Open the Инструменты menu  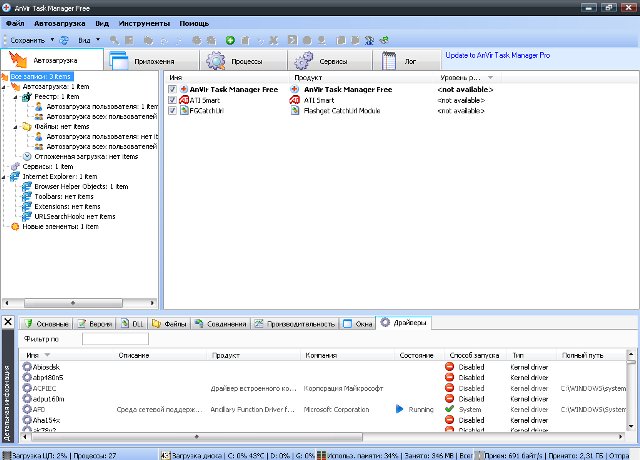[x=144, y=24]
